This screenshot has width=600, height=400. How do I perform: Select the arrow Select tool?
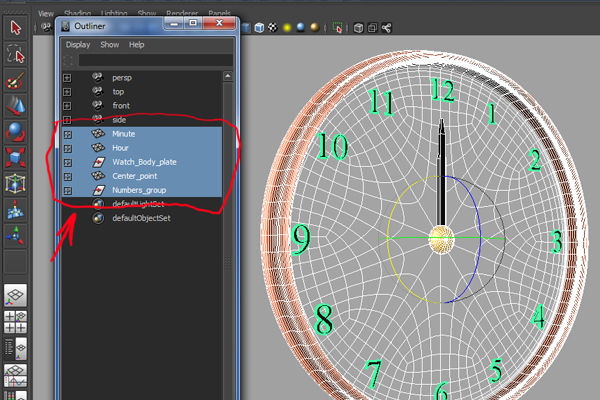[15, 28]
